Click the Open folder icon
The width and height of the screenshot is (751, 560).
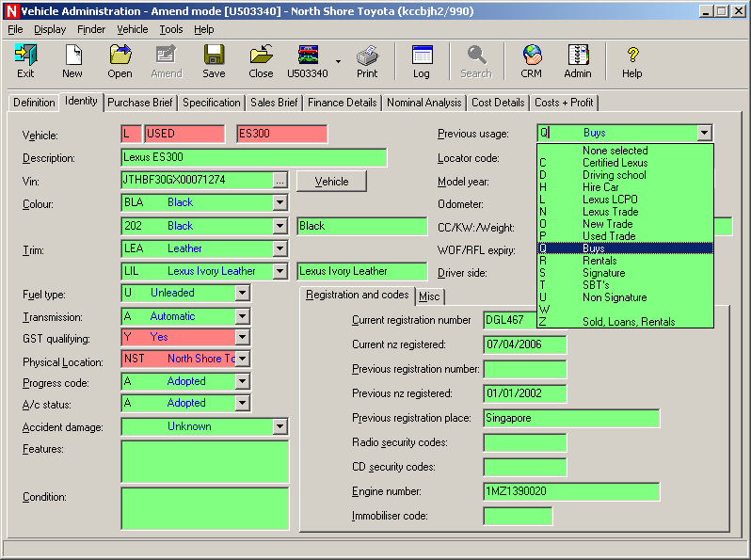click(x=120, y=60)
